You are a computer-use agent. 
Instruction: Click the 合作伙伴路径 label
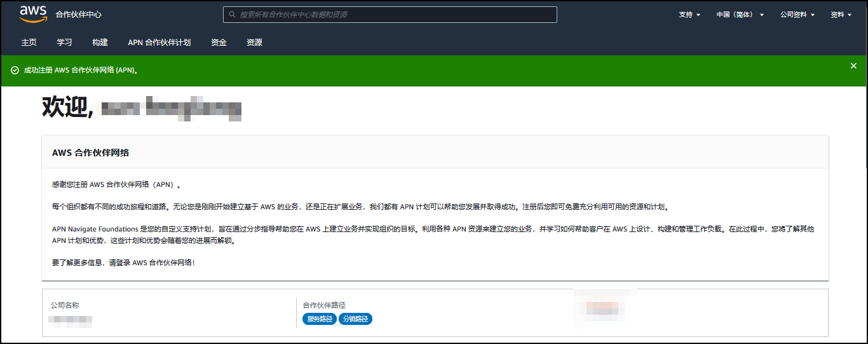coord(324,306)
